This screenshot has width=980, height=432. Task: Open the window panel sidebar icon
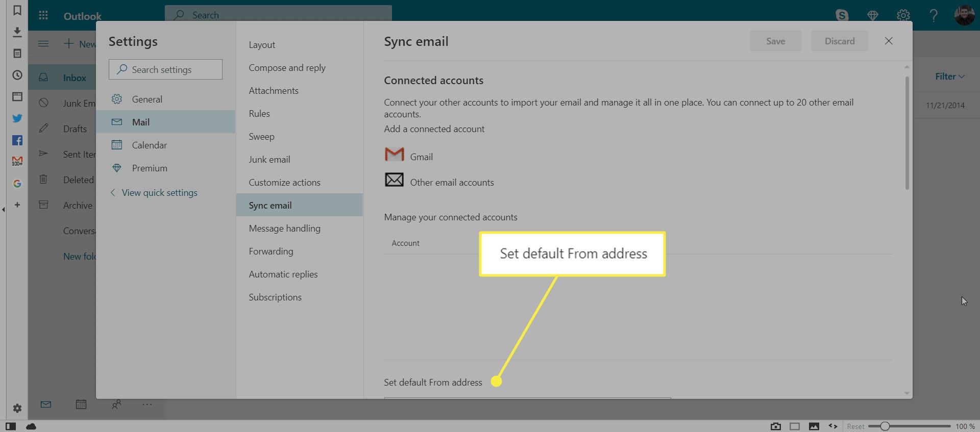click(x=17, y=96)
